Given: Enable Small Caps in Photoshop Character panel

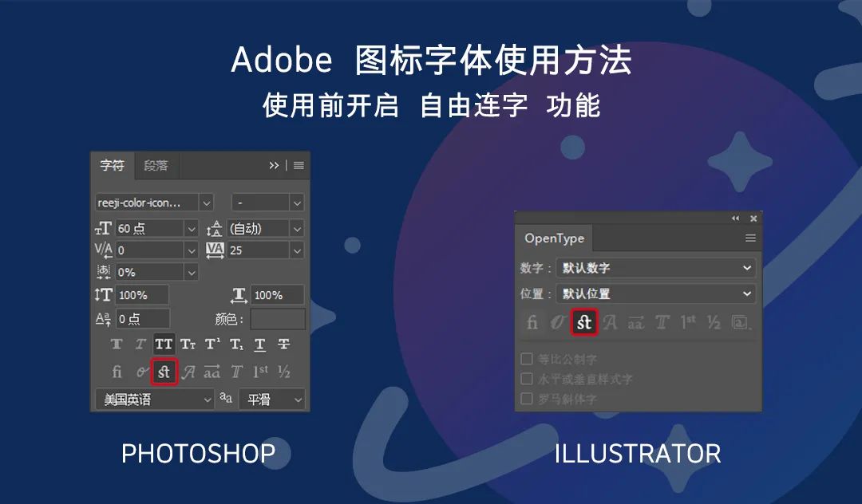Looking at the screenshot, I should coord(188,345).
